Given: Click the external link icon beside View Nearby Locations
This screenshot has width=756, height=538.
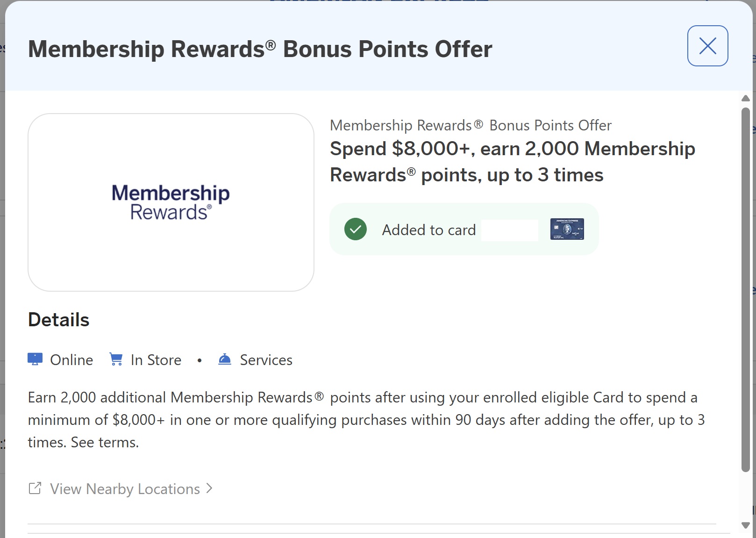Looking at the screenshot, I should (x=35, y=488).
